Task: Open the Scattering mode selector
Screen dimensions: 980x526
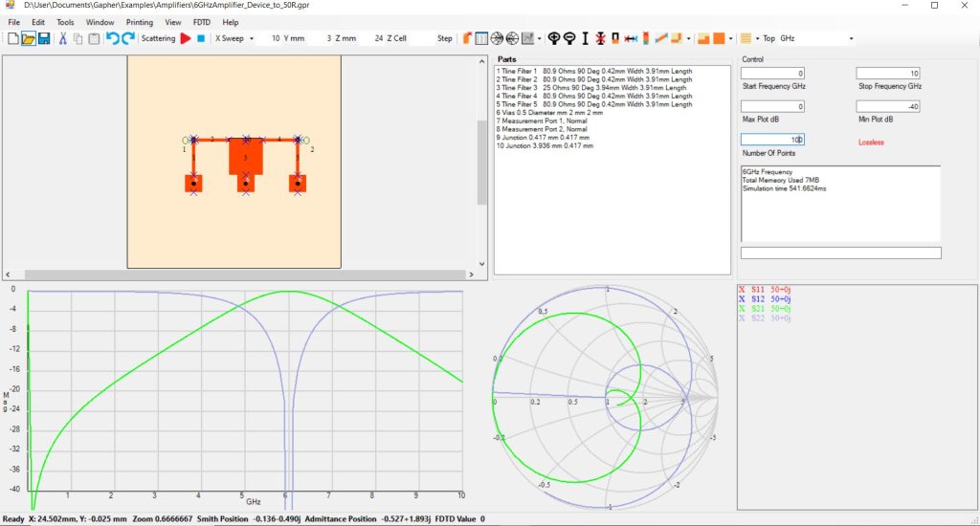Action: click(x=158, y=38)
